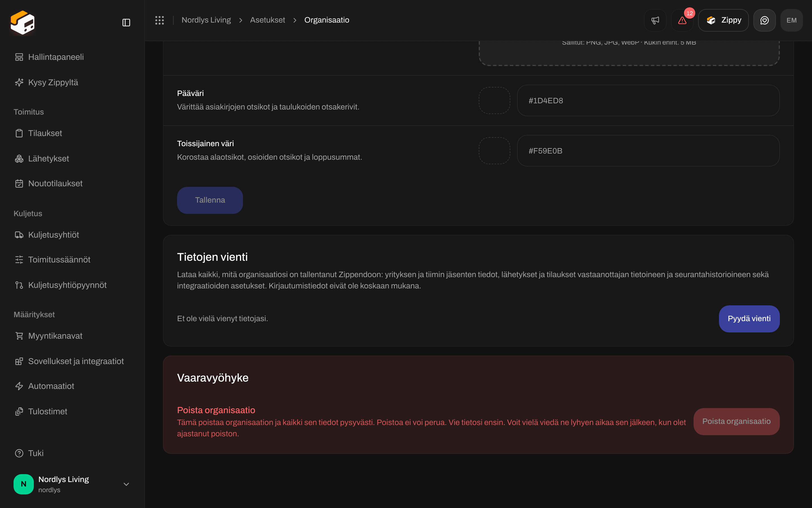Screen dimensions: 812x508
Task: Click the #1D4ED8 hex input field
Action: click(x=648, y=100)
